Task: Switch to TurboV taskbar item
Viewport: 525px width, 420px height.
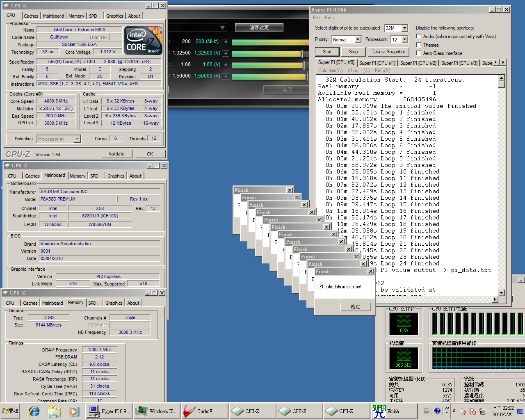Action: [x=205, y=411]
